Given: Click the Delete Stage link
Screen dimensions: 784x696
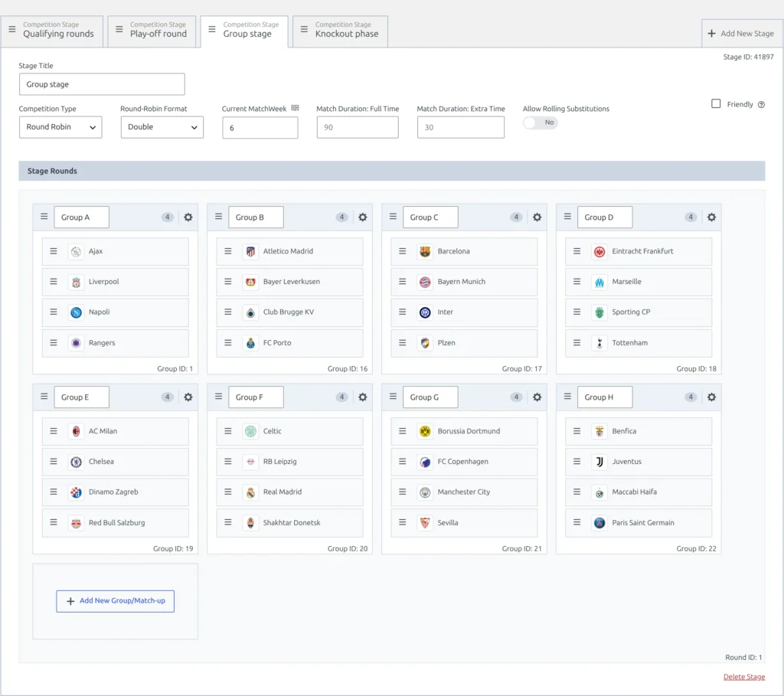Looking at the screenshot, I should (744, 677).
